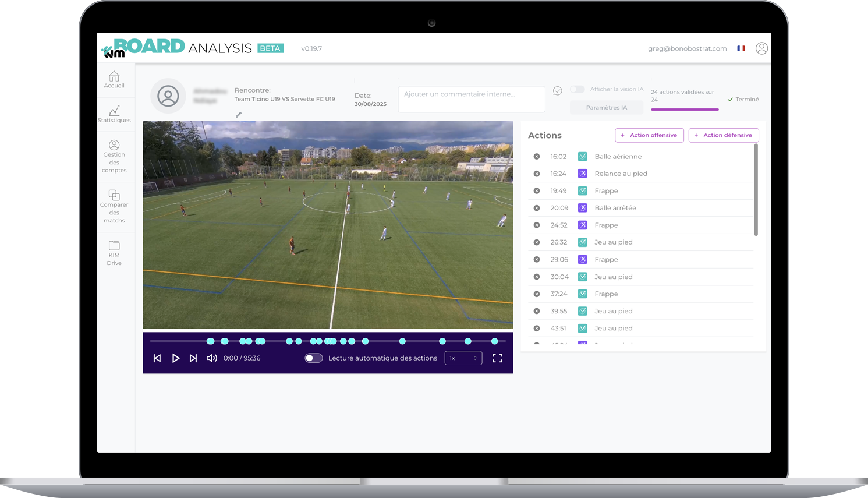Image resolution: width=868 pixels, height=498 pixels.
Task: Open the 1x playback speed dropdown
Action: tap(463, 358)
